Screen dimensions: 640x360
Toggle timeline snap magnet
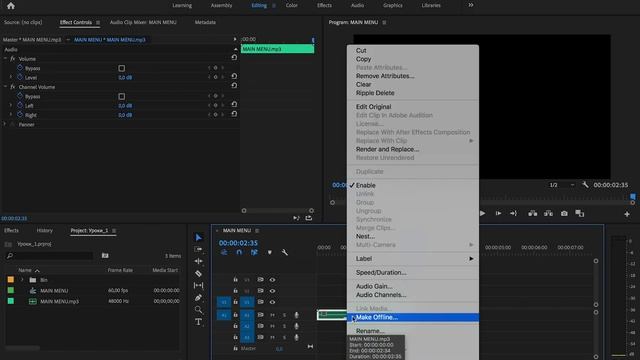239,253
